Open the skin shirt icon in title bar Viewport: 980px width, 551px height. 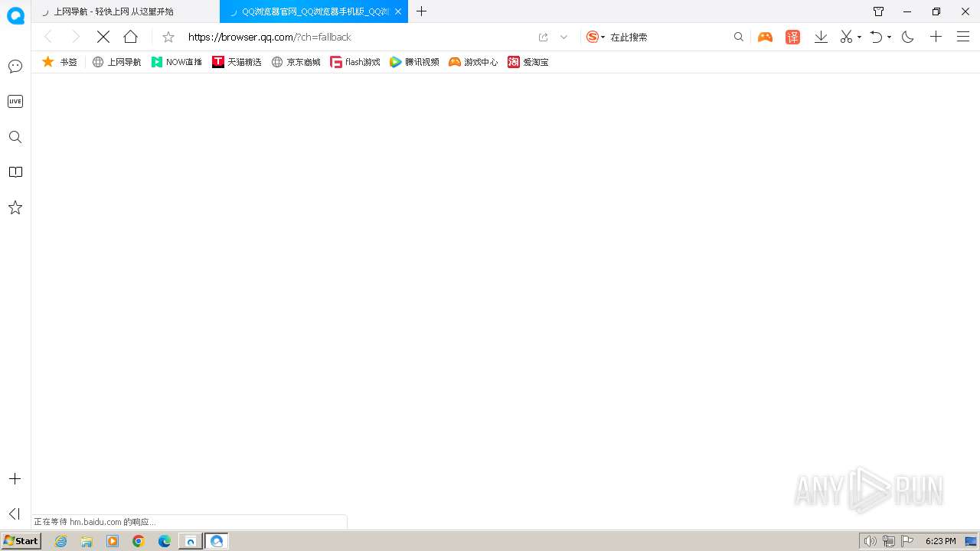878,11
